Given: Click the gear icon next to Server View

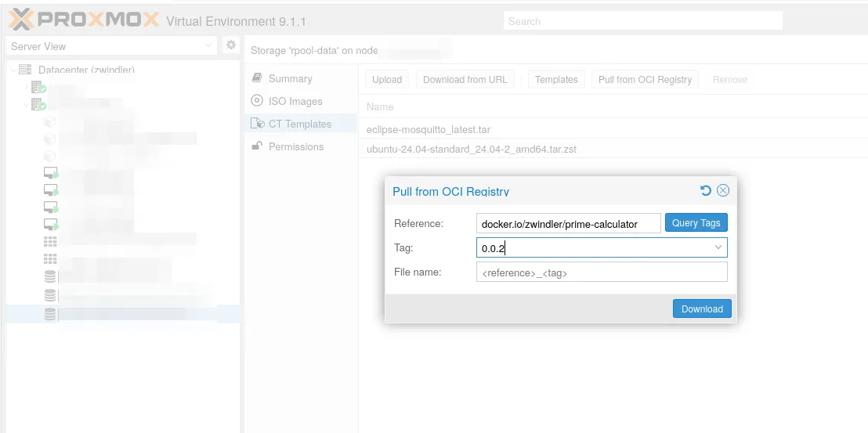Looking at the screenshot, I should [231, 45].
